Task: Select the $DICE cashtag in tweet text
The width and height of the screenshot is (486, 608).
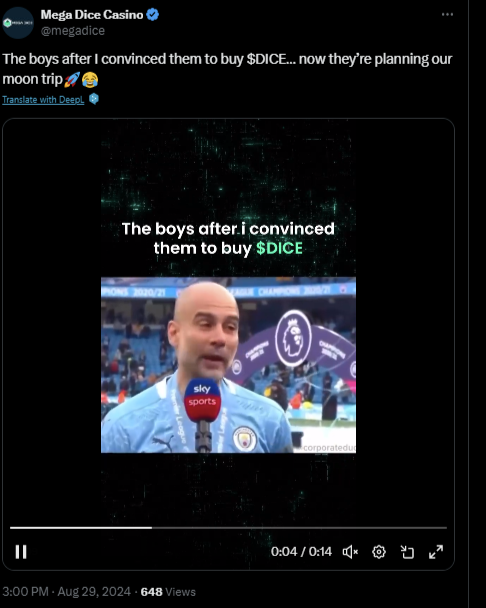Action: point(267,59)
